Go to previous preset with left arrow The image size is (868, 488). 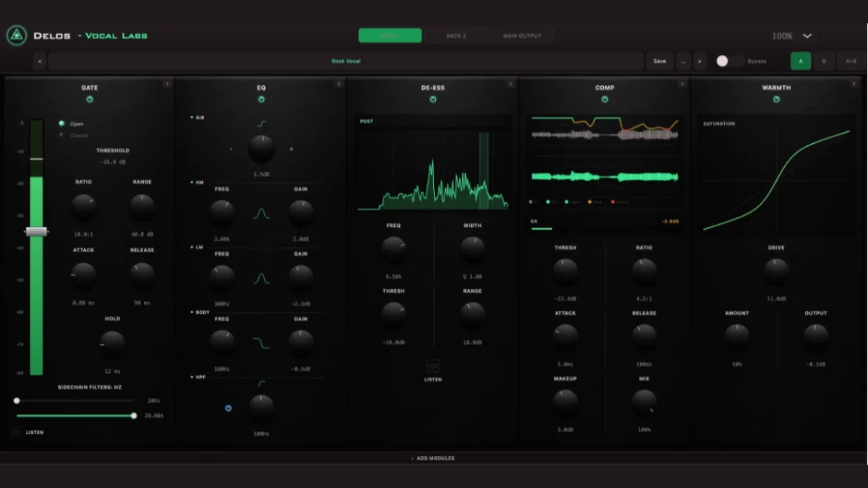[39, 61]
